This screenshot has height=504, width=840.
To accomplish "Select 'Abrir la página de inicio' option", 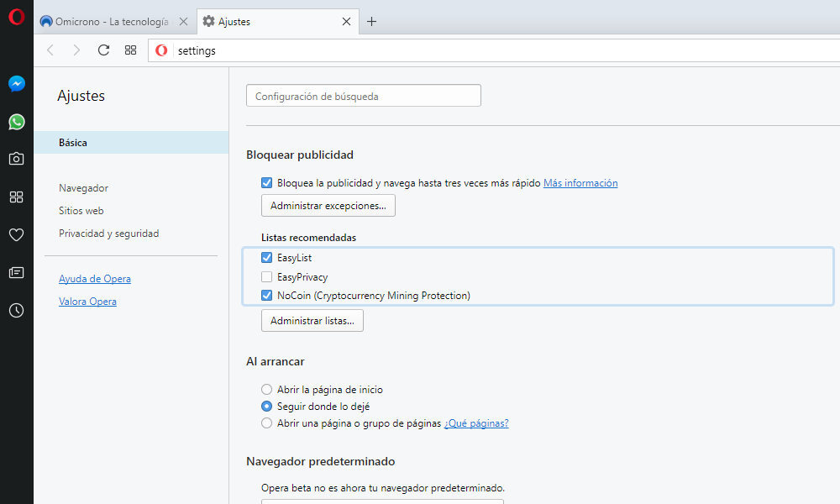I will tap(267, 390).
